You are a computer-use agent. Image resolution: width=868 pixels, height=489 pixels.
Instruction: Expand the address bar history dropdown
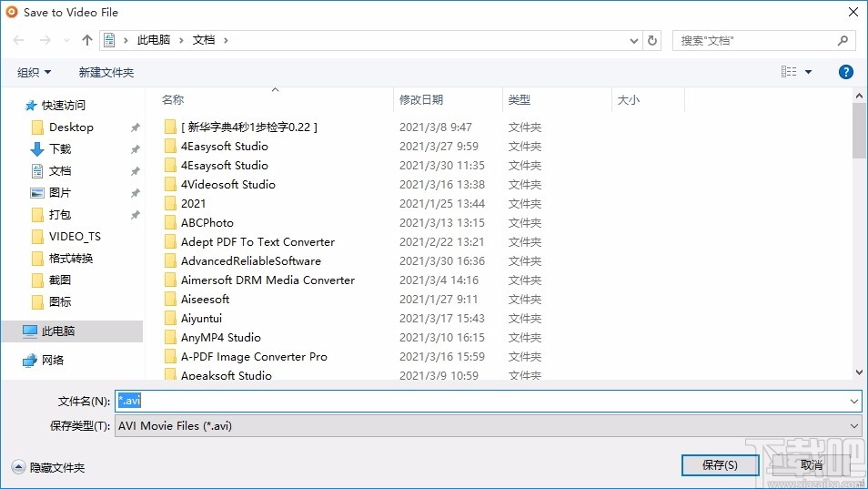tap(634, 40)
